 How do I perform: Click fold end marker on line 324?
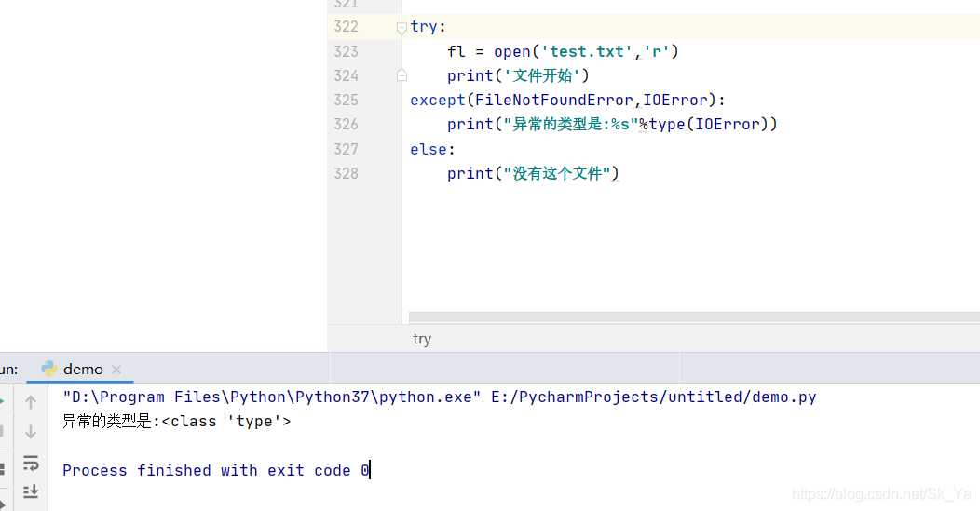(x=402, y=75)
